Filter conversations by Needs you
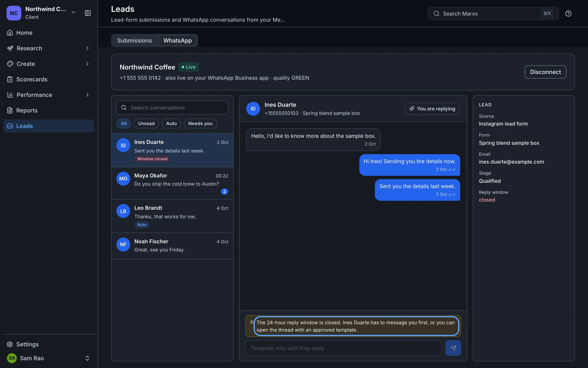Screen dimensions: 588x368 point(200,123)
